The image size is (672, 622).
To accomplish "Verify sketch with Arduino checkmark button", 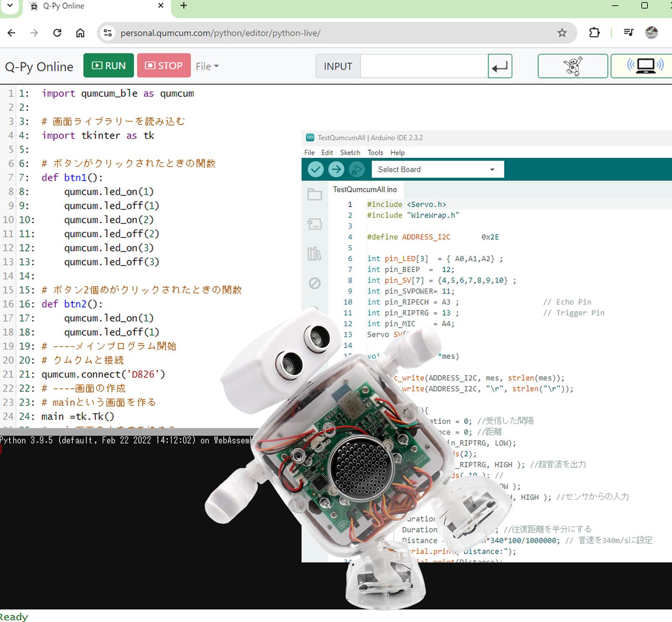I will [316, 170].
